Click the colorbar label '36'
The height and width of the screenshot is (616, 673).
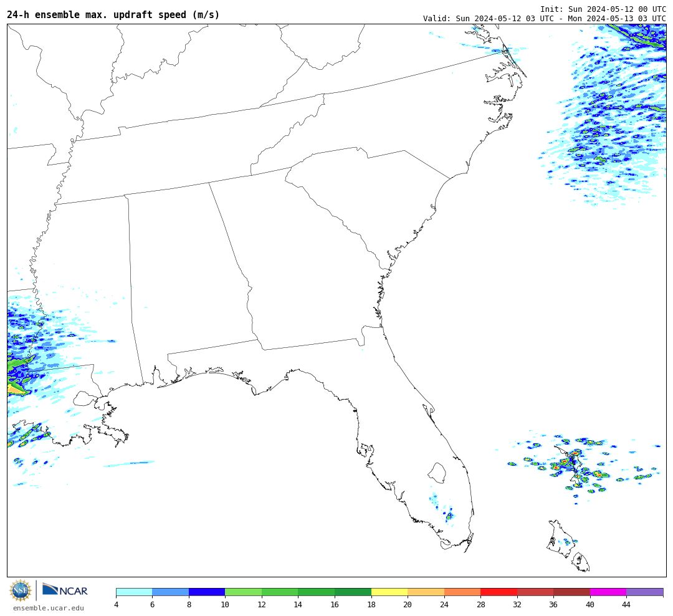pyautogui.click(x=554, y=604)
